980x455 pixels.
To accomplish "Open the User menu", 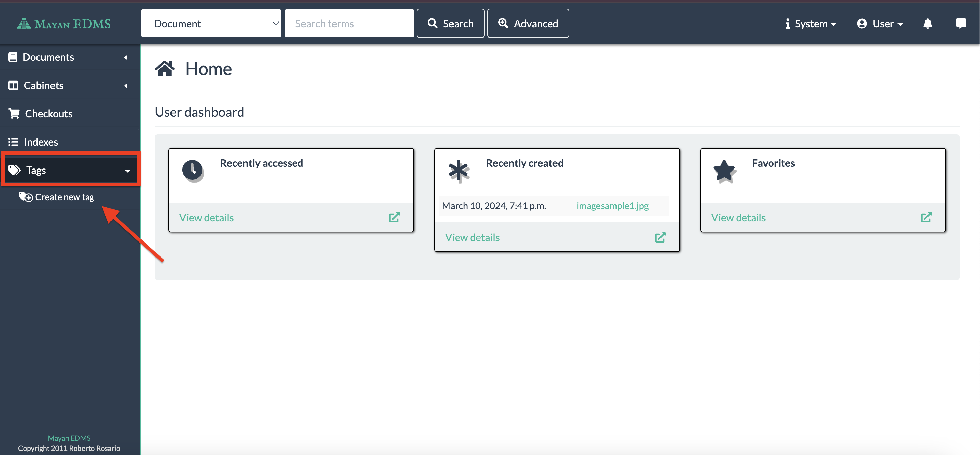I will [x=879, y=24].
